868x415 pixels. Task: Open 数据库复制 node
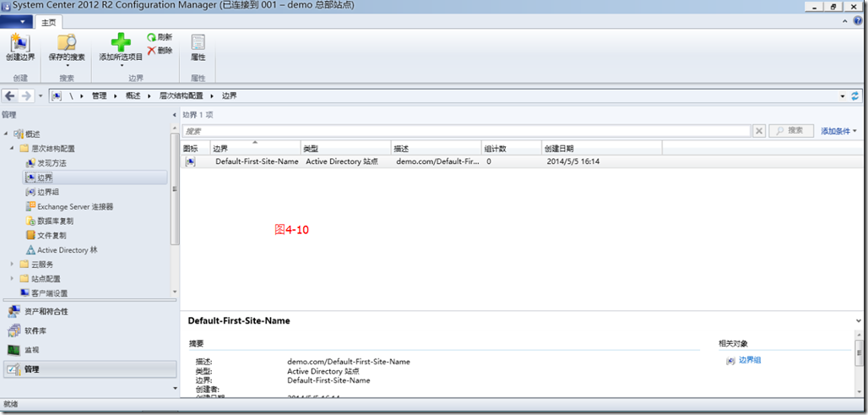tap(49, 221)
